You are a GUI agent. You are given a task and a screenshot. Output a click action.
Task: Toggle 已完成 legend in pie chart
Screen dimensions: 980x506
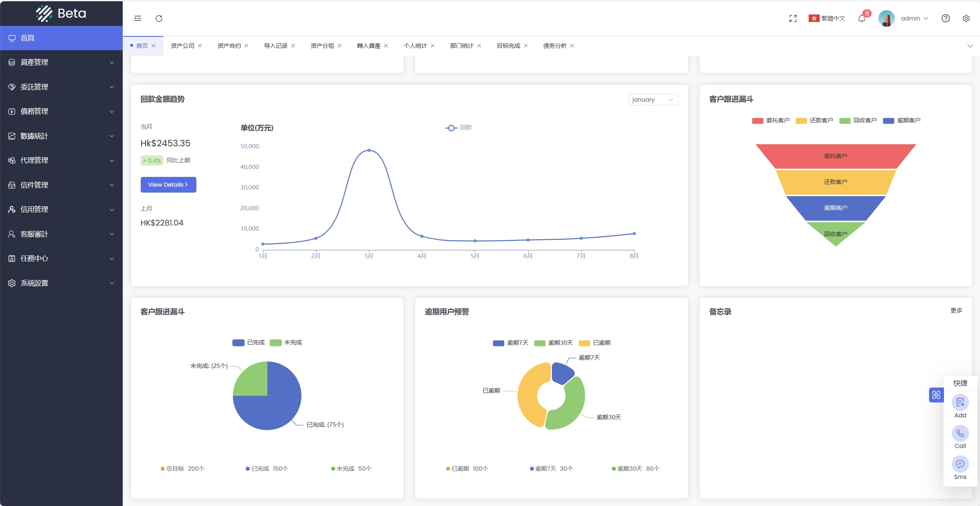tap(249, 343)
